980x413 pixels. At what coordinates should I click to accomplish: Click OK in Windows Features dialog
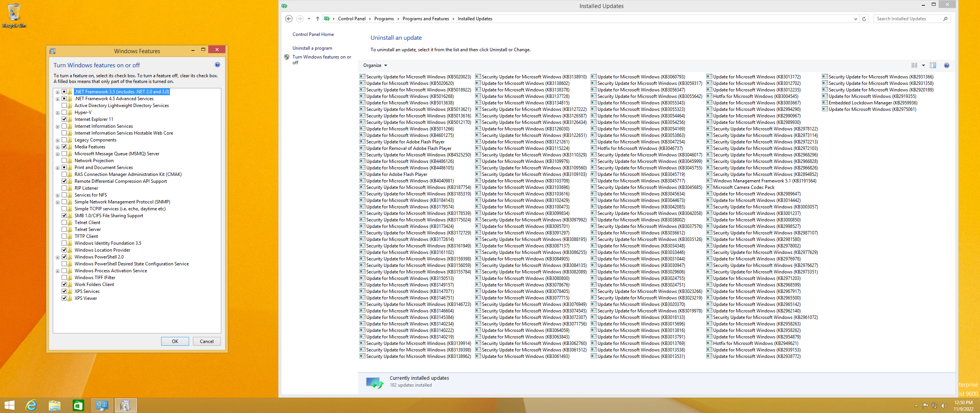coord(175,341)
